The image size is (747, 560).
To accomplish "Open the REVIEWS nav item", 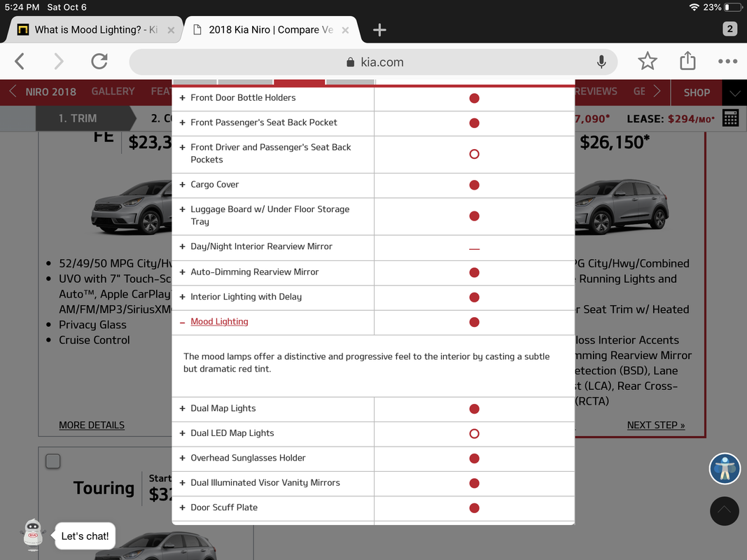I will [x=596, y=92].
